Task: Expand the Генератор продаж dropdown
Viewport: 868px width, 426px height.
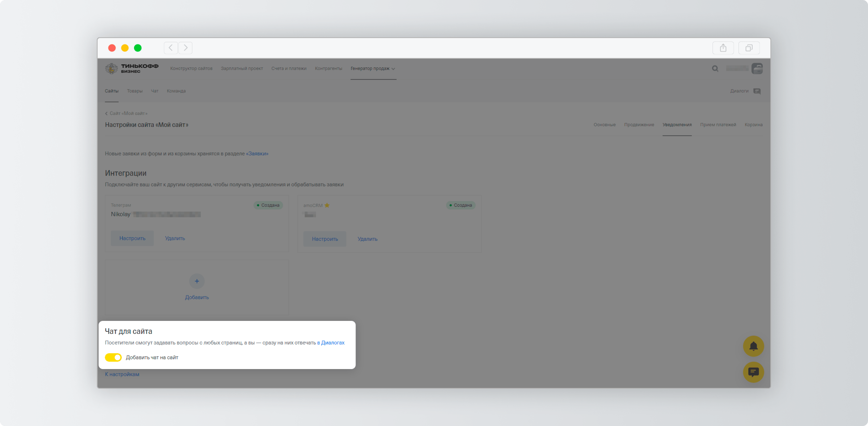Action: (x=373, y=68)
